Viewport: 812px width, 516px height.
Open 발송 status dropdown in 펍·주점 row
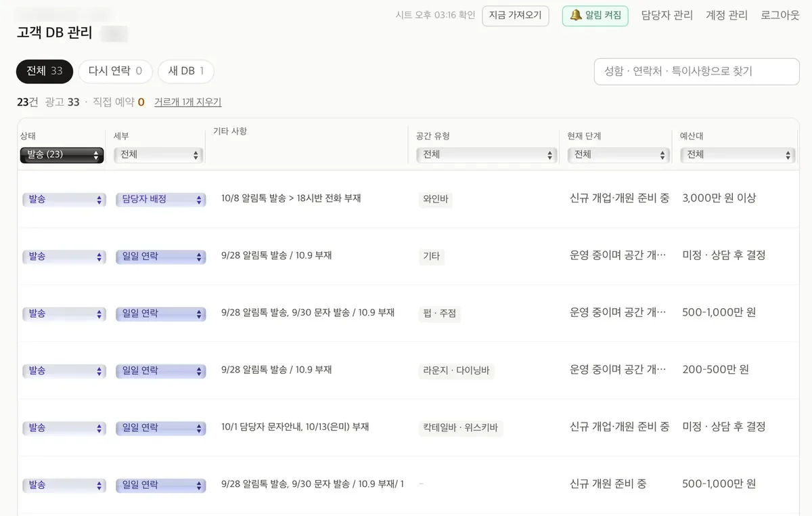pos(64,314)
